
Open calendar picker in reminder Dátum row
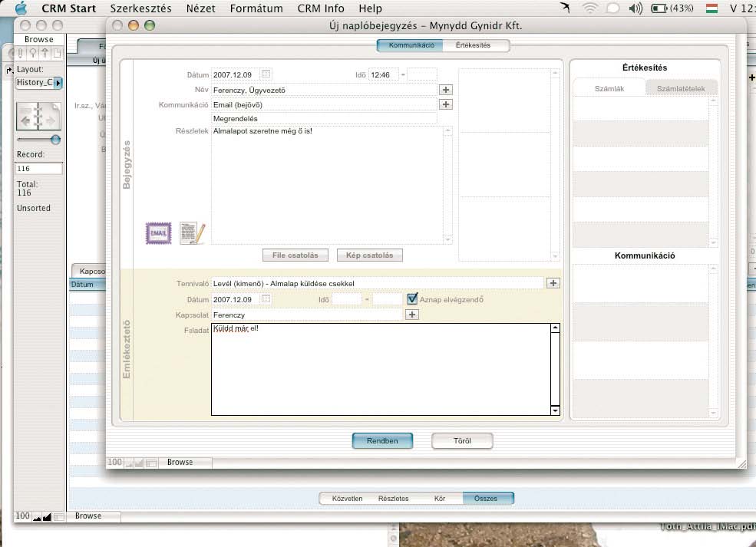(x=266, y=298)
